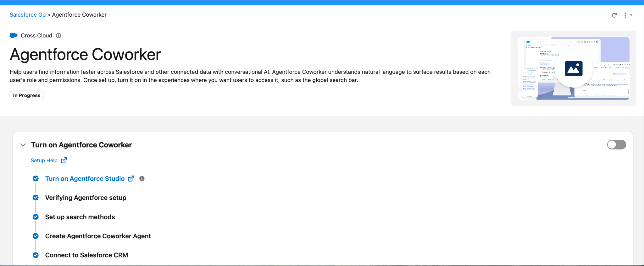Image resolution: width=644 pixels, height=266 pixels.
Task: Click the In Progress status badge
Action: pyautogui.click(x=27, y=95)
